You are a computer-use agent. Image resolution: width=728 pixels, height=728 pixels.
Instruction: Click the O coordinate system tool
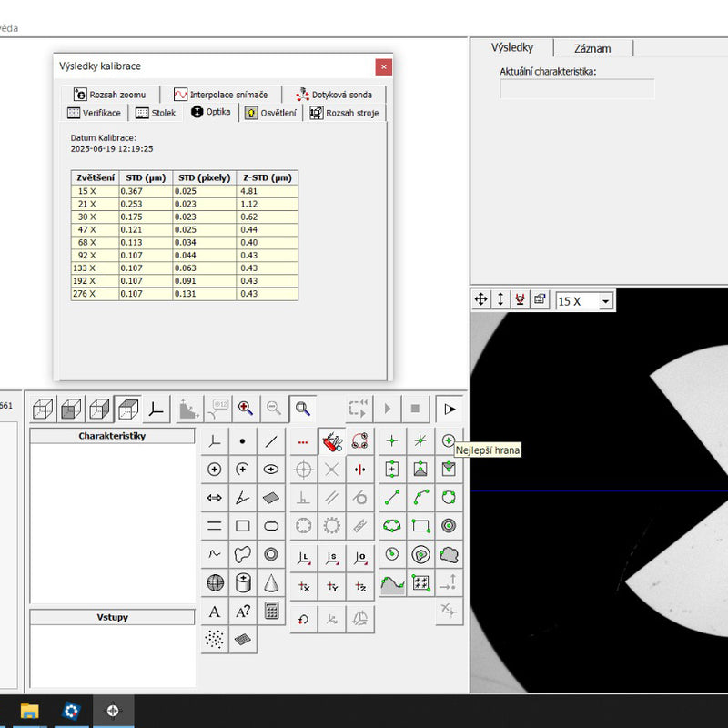(359, 558)
